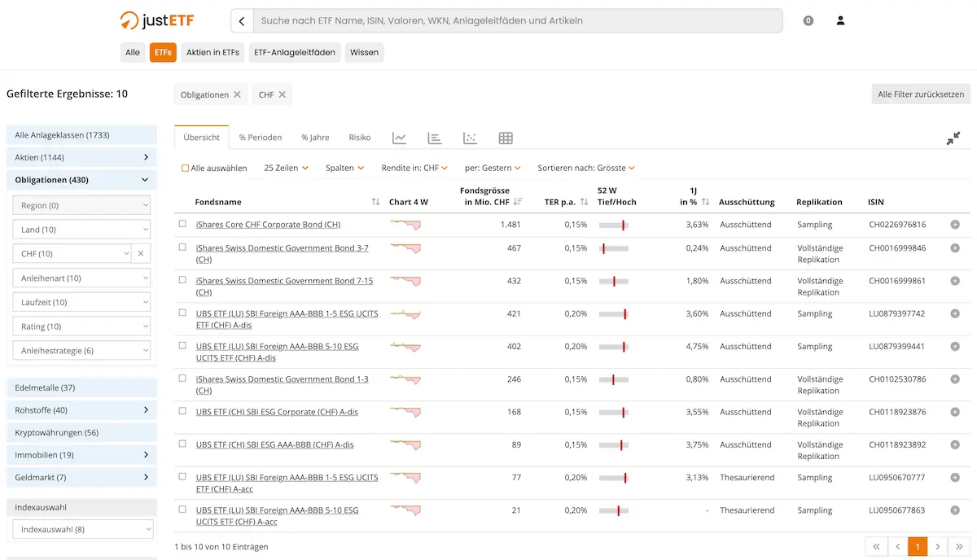This screenshot has height=560, width=977.
Task: Switch to bar chart view icon
Action: [435, 138]
